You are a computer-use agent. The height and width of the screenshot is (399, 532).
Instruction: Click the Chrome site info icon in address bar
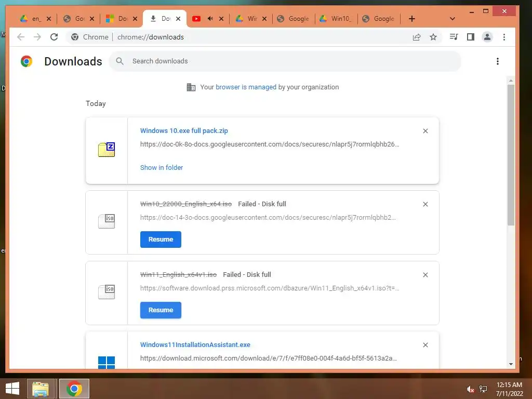coord(75,37)
